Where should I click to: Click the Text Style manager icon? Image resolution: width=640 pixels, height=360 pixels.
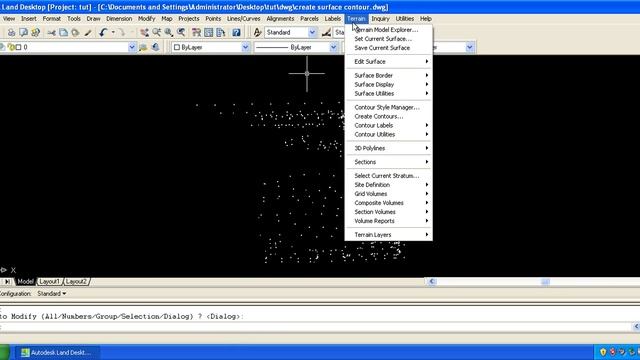[x=257, y=33]
